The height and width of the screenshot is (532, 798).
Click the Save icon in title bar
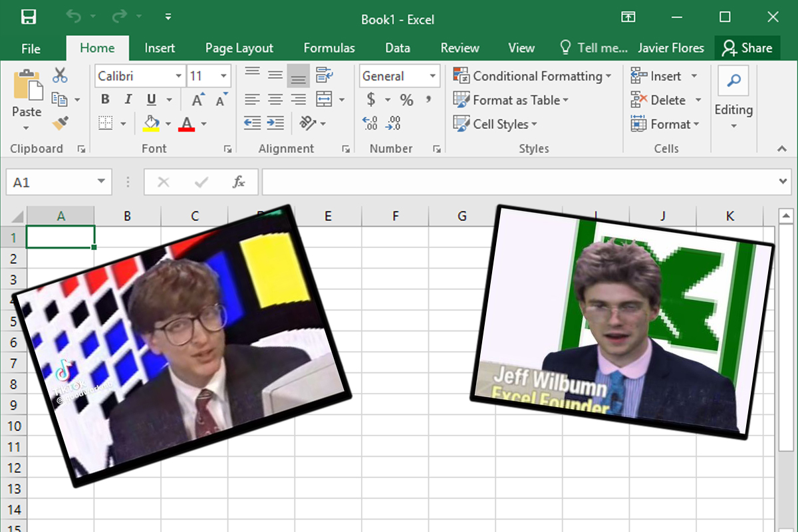[29, 17]
